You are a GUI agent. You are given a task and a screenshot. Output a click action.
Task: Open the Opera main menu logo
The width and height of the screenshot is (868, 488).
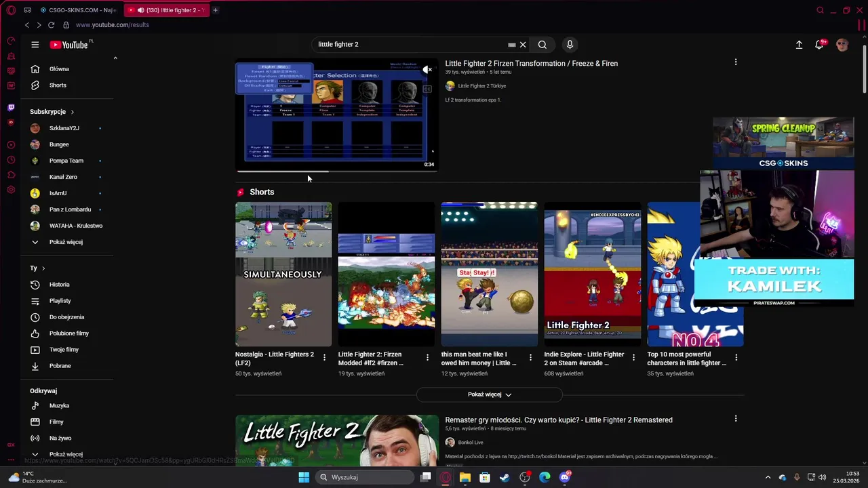tap(11, 10)
